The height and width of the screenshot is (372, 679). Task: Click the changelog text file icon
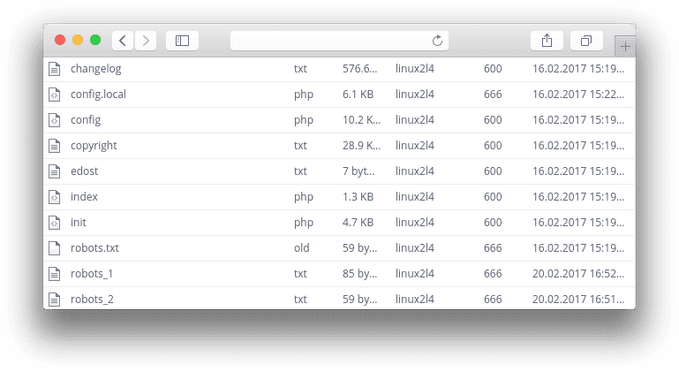[x=54, y=69]
